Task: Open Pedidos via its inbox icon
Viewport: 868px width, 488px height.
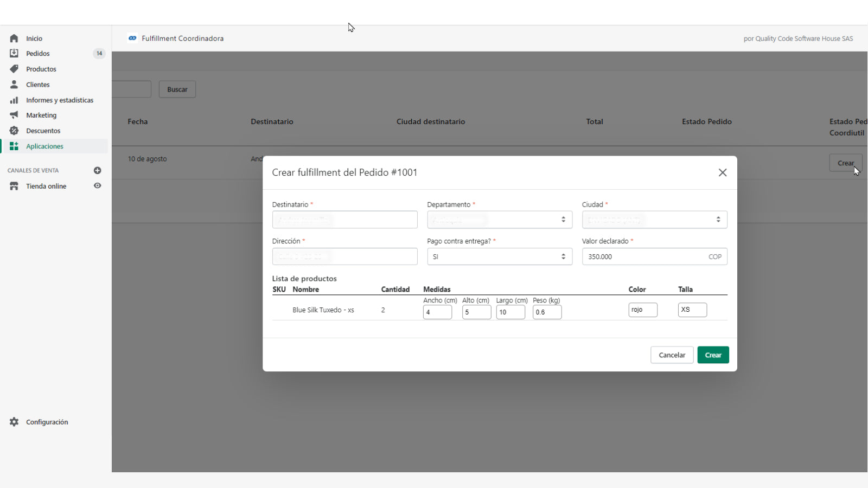Action: 14,53
